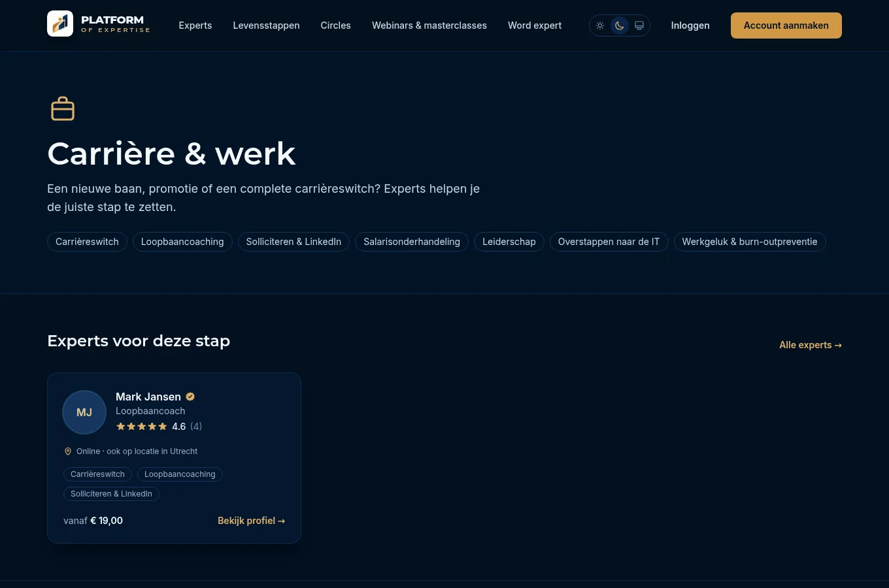Screen dimensions: 889x588
Task: Click the Platform of Expertise logo
Action: pyautogui.click(x=99, y=24)
